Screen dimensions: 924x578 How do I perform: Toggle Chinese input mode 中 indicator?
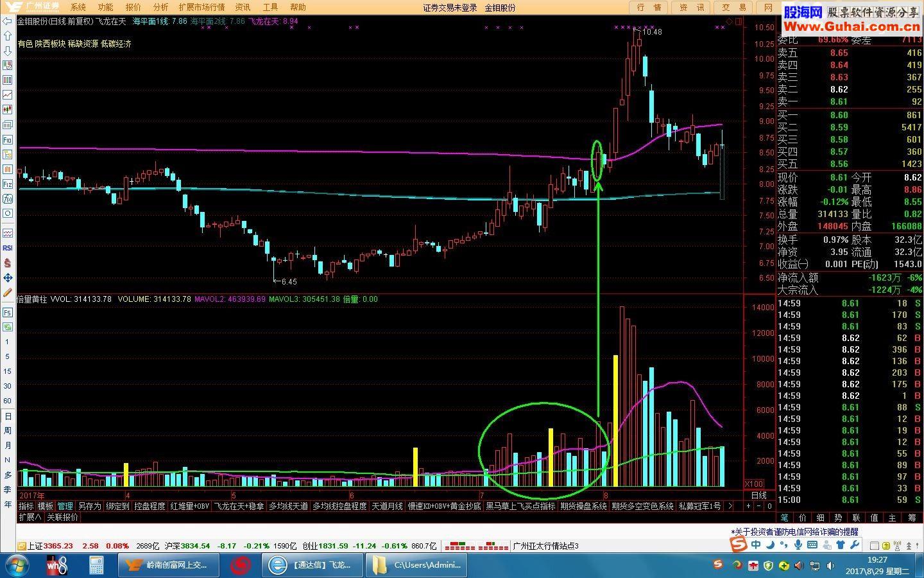(x=756, y=545)
